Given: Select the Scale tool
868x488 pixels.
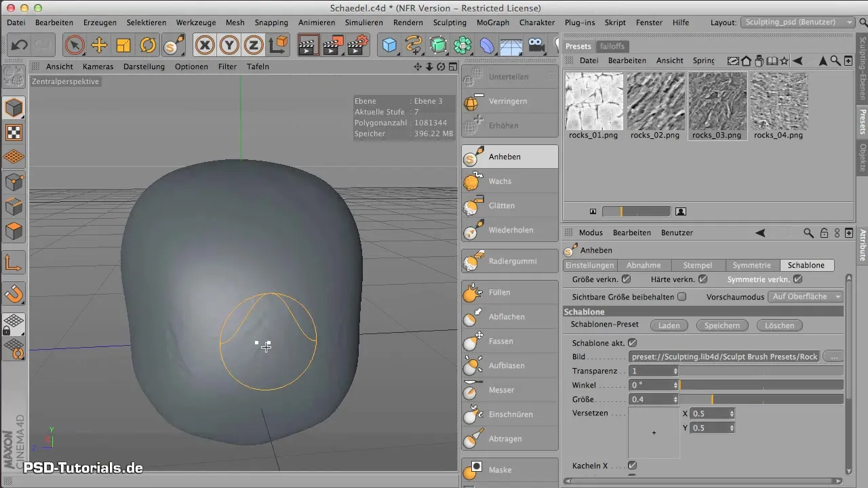Looking at the screenshot, I should click(123, 45).
